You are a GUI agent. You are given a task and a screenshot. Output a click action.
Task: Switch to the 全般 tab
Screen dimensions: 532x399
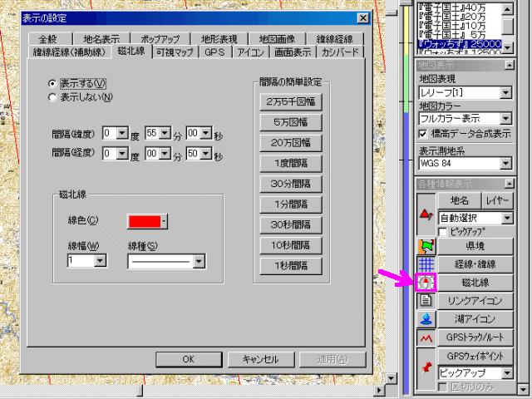click(x=48, y=39)
